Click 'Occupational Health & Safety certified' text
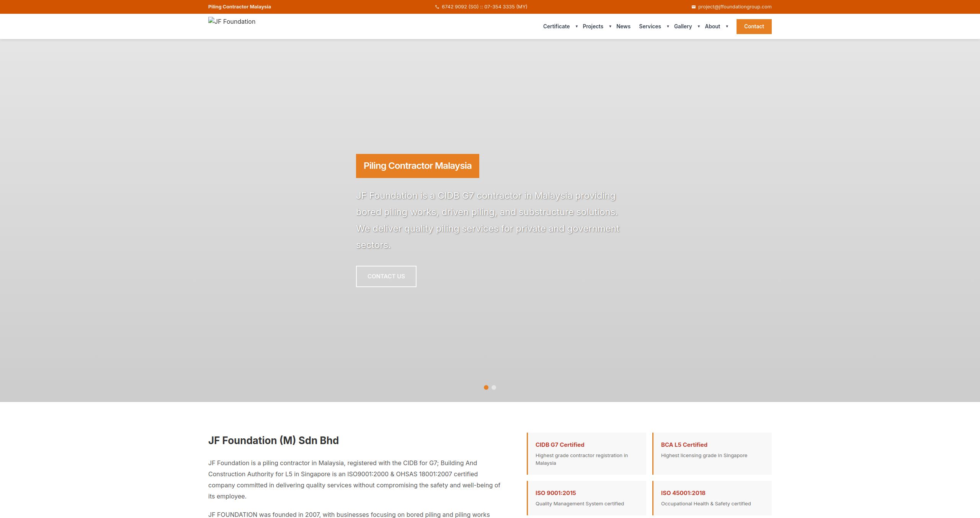Image resolution: width=980 pixels, height=518 pixels. click(706, 504)
